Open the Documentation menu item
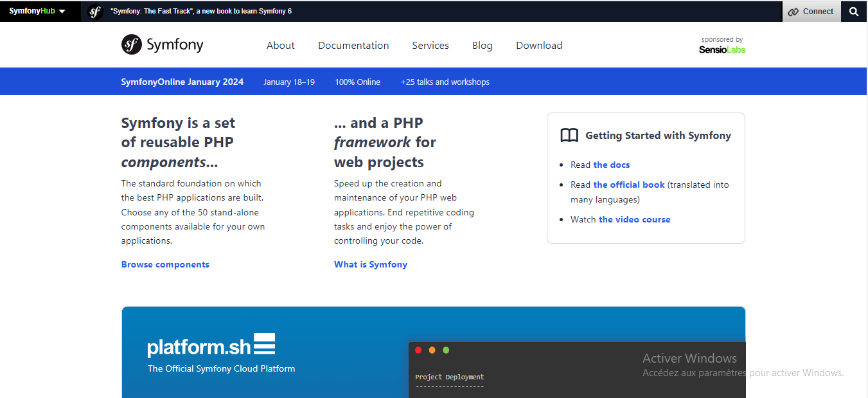The height and width of the screenshot is (398, 868). click(x=353, y=46)
